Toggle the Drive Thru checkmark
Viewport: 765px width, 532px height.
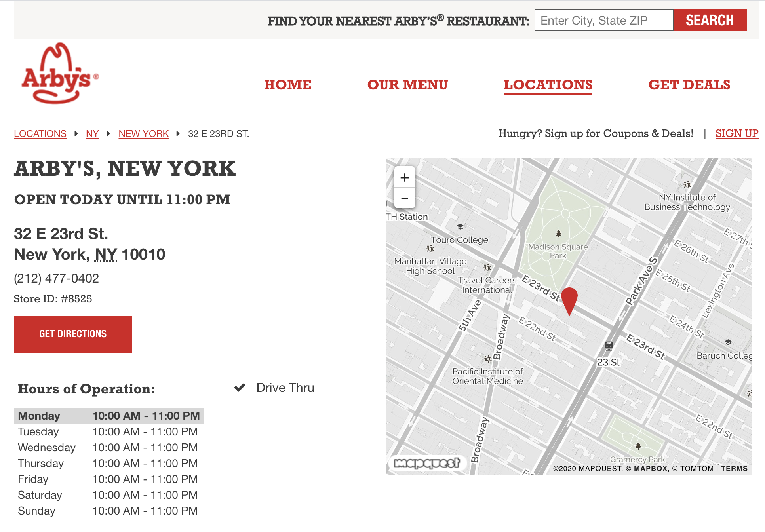click(240, 387)
